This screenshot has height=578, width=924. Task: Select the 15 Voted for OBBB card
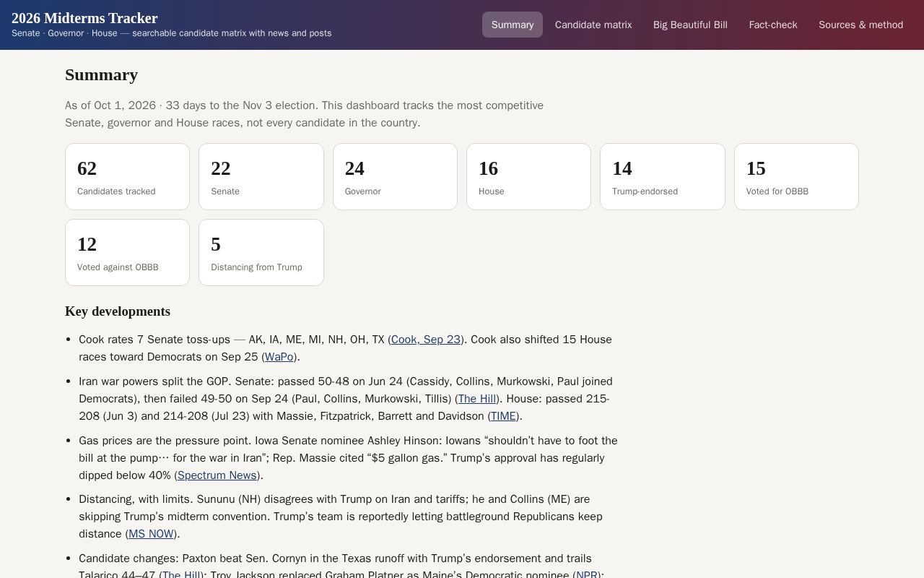pos(796,176)
